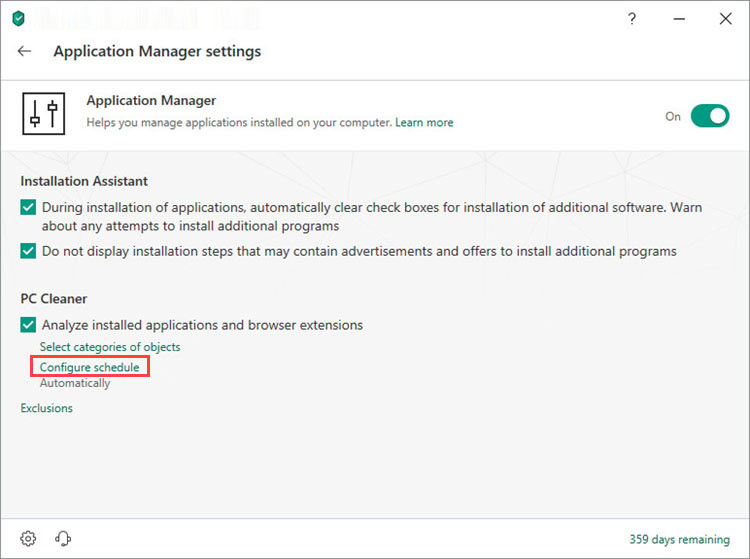Uncheck do not display installation steps with advertisements
The image size is (750, 559).
click(28, 251)
